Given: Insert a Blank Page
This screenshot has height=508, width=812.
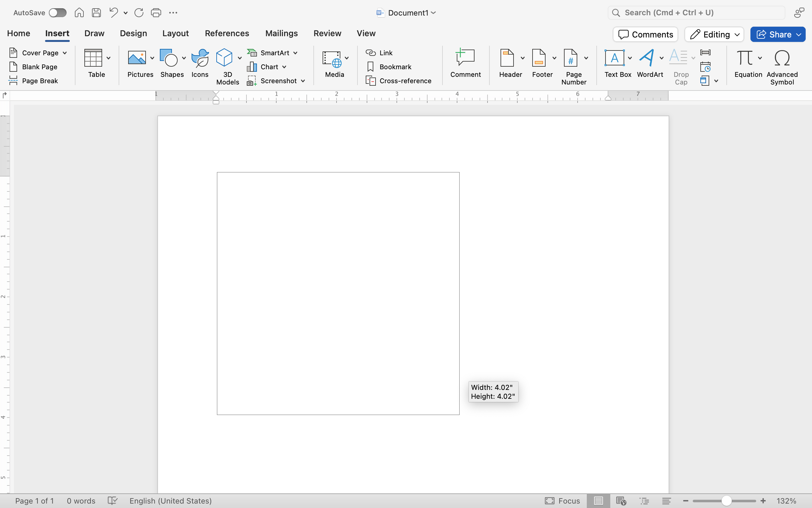Looking at the screenshot, I should [x=34, y=67].
